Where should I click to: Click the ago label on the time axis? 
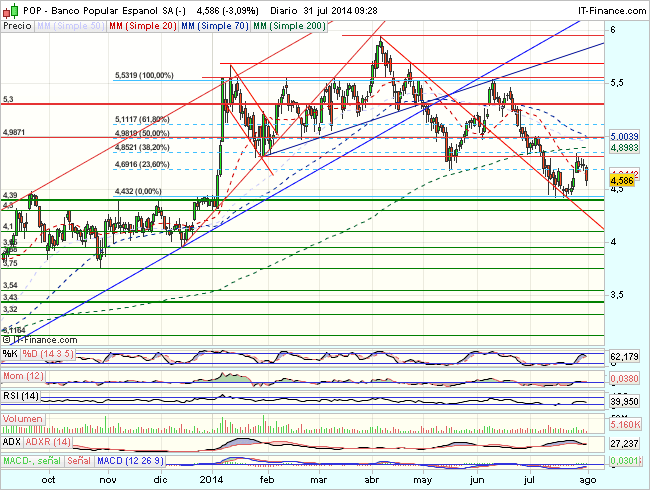[x=587, y=480]
